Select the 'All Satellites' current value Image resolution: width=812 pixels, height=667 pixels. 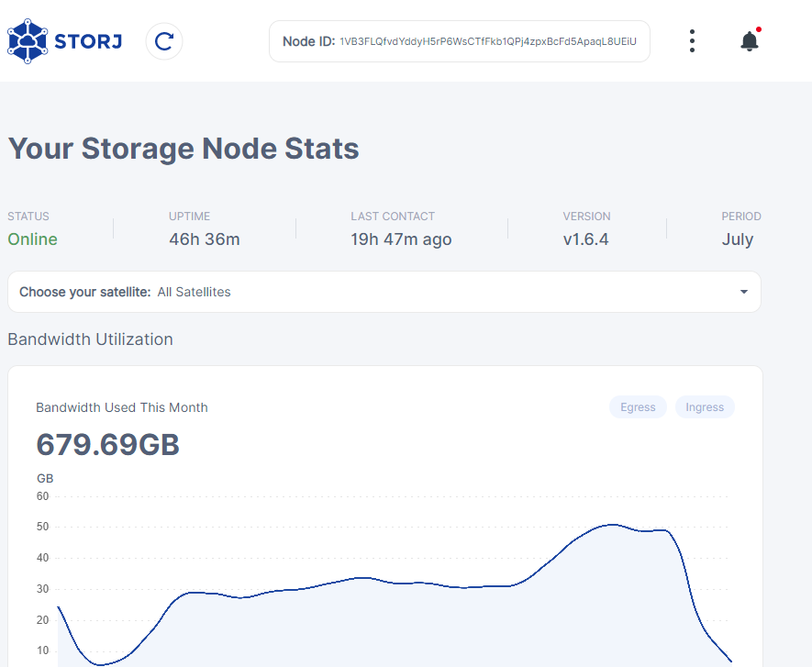pyautogui.click(x=194, y=292)
